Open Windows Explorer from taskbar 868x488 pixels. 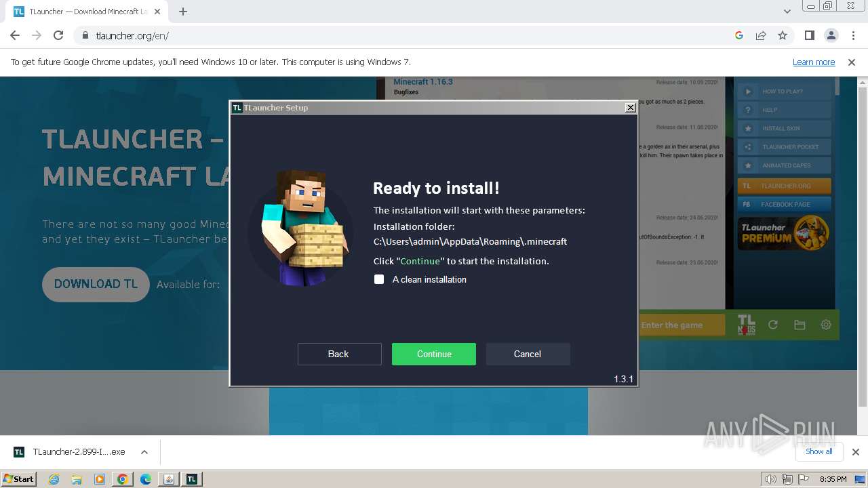pos(77,479)
